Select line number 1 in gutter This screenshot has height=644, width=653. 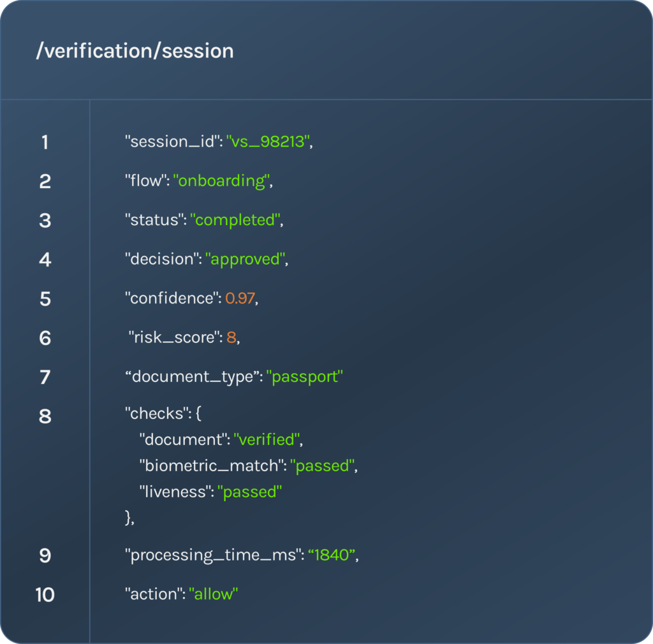[x=45, y=142]
